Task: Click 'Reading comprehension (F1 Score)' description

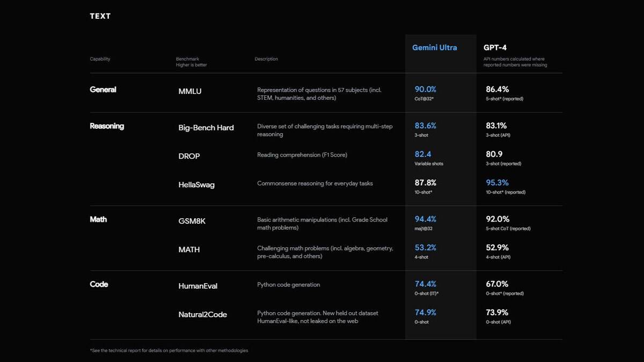Action: click(302, 155)
